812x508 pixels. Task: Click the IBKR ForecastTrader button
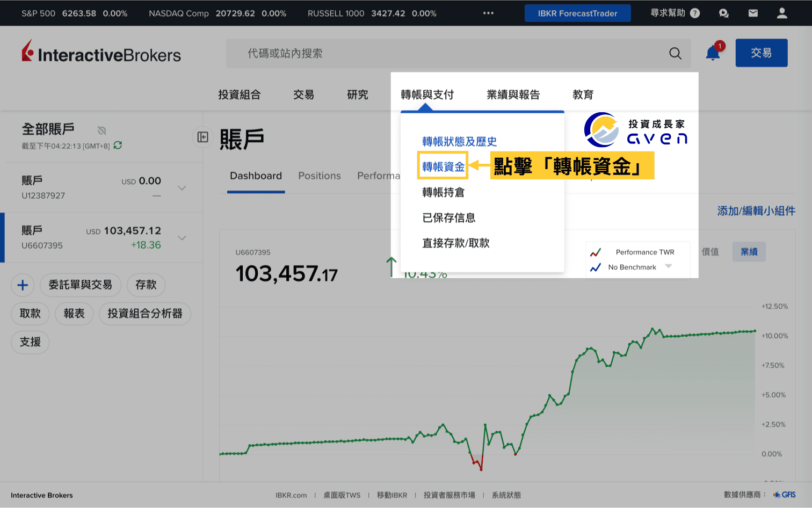[x=578, y=13]
